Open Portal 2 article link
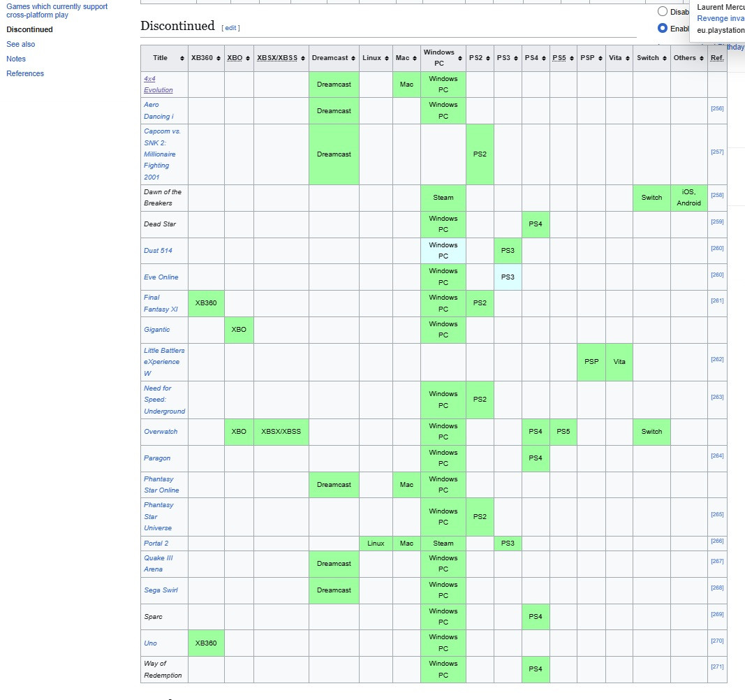The height and width of the screenshot is (700, 745). pyautogui.click(x=156, y=543)
